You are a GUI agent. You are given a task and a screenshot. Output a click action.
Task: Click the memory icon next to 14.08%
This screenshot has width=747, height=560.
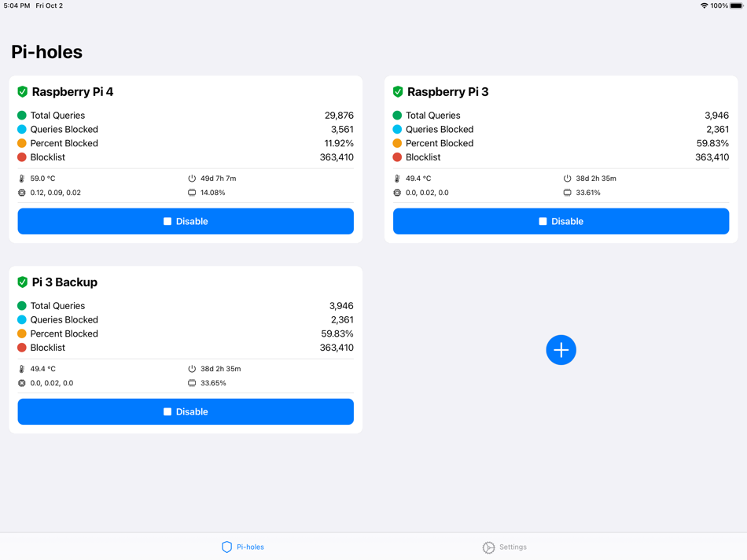coord(192,193)
